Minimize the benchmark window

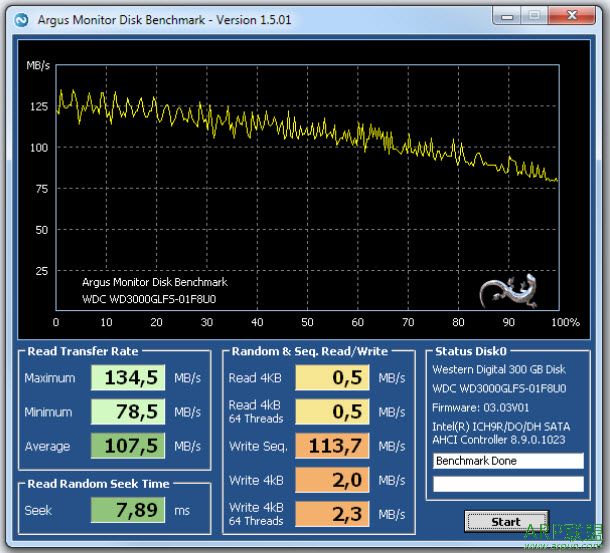click(x=506, y=17)
